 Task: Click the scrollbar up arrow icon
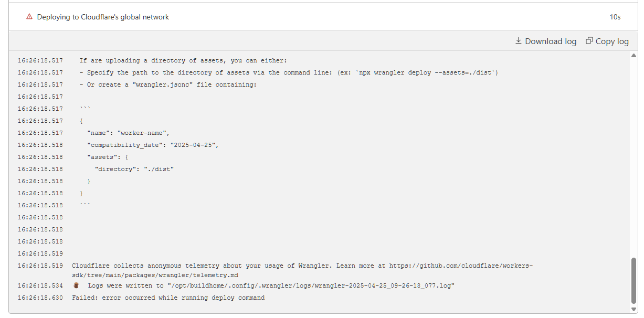(634, 54)
